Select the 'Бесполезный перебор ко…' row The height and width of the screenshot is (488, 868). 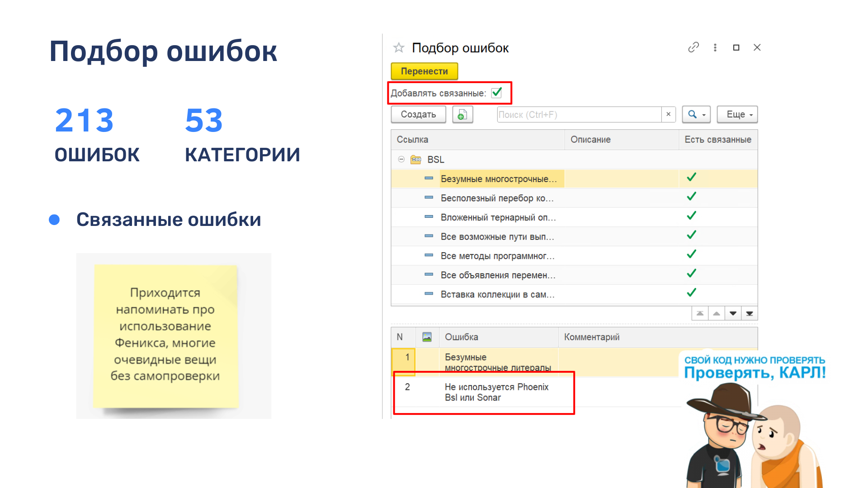click(496, 198)
